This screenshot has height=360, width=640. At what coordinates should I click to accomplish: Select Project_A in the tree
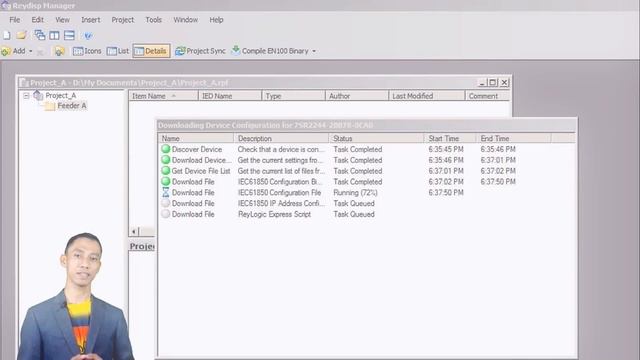click(60, 96)
